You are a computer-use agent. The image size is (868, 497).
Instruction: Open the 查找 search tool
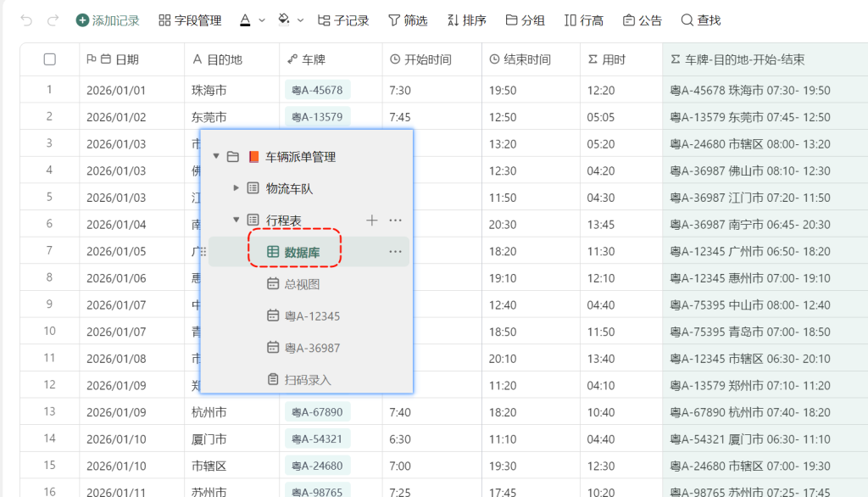pos(701,20)
